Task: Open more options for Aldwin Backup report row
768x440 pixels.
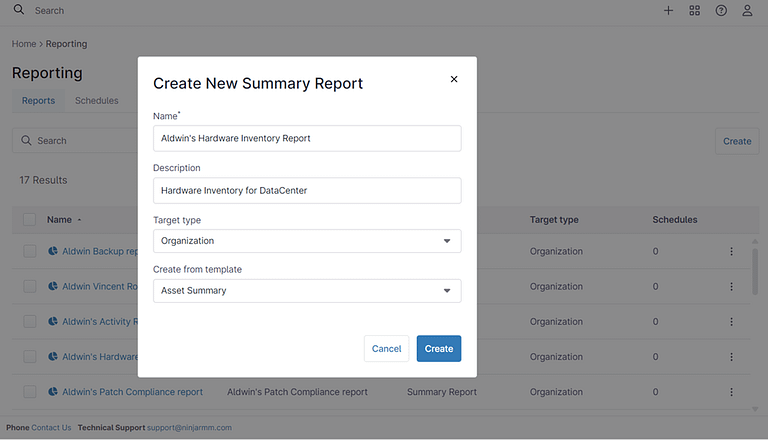Action: pyautogui.click(x=731, y=251)
